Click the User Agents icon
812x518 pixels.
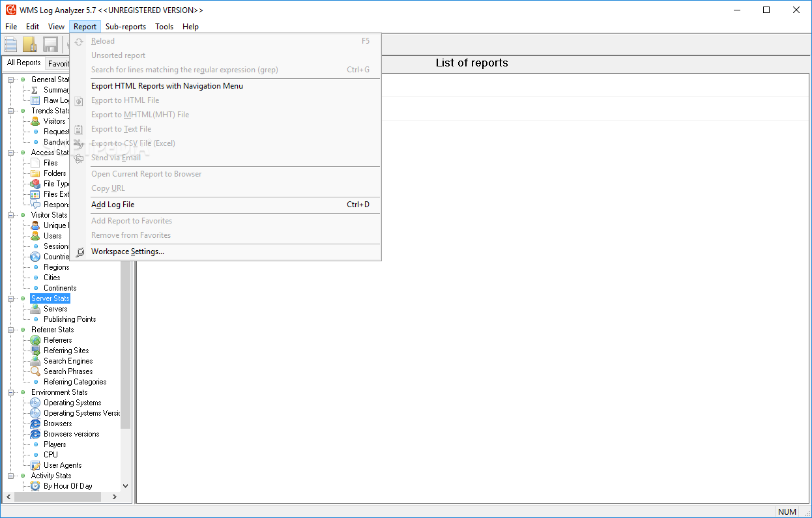coord(35,465)
